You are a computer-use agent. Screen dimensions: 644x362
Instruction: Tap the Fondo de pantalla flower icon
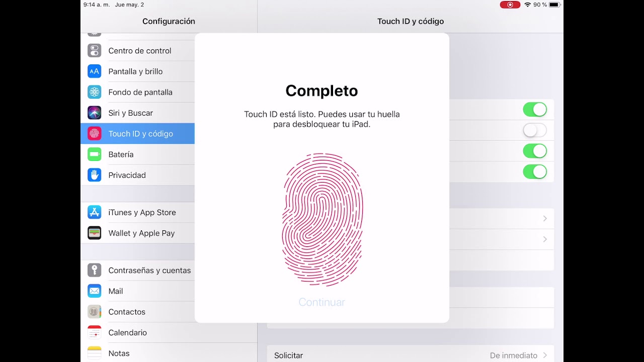point(94,92)
